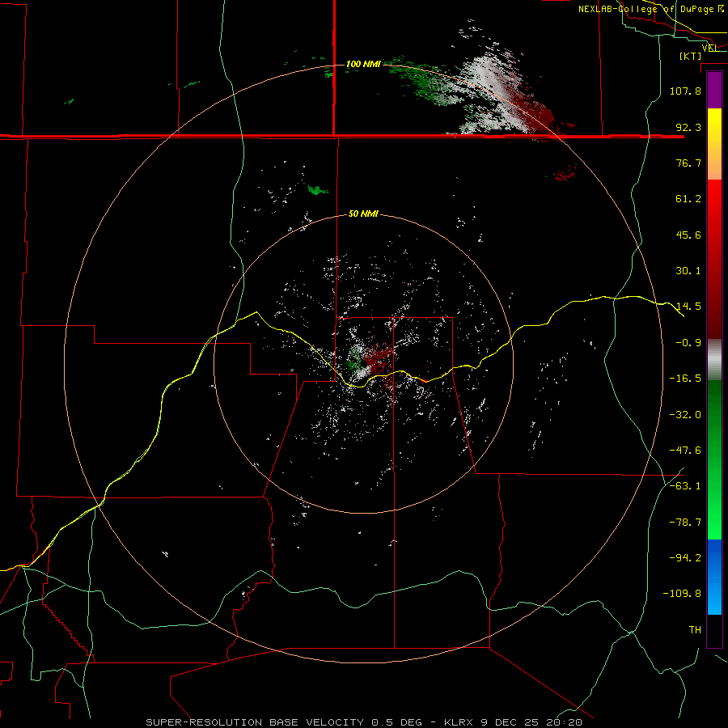728x728 pixels.
Task: Click the TH legend label
Action: tap(695, 630)
